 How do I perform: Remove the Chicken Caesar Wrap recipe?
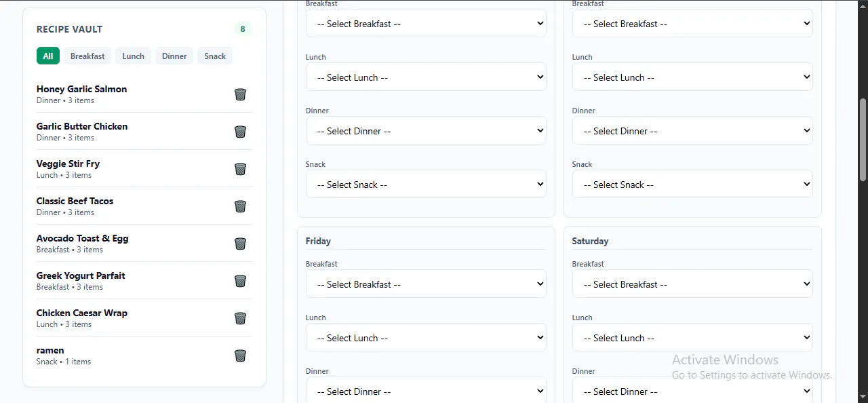click(x=240, y=318)
